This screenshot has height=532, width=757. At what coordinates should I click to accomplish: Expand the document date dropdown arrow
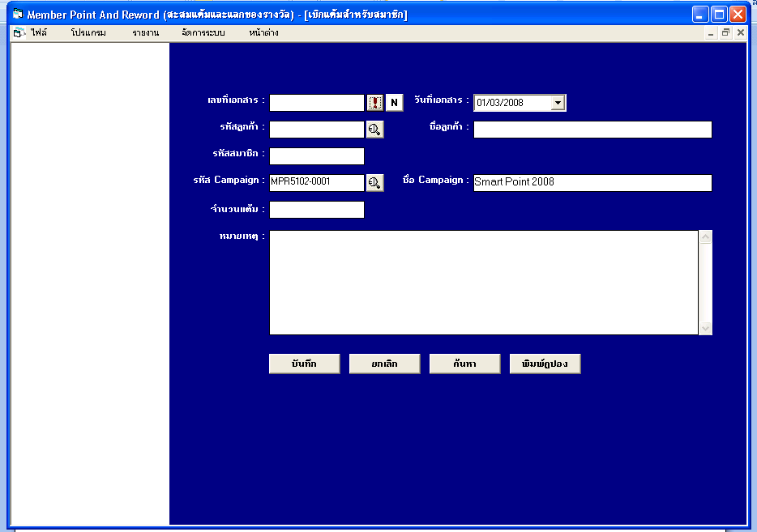[558, 103]
